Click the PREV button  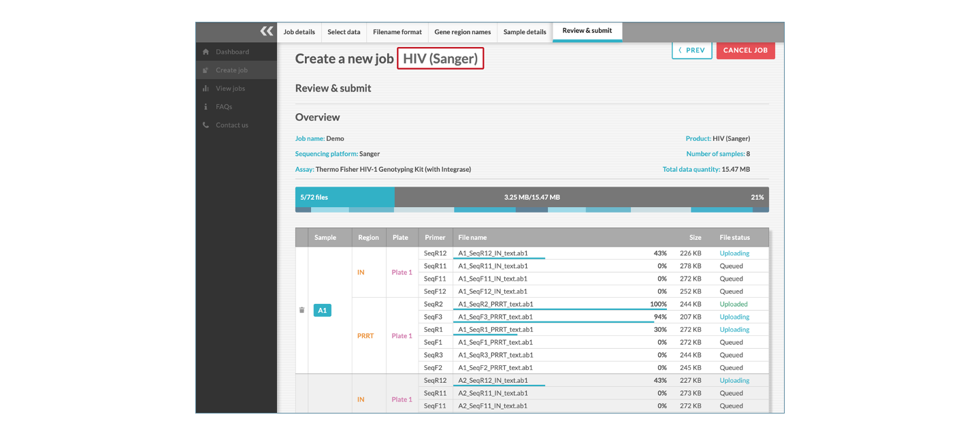(x=692, y=50)
